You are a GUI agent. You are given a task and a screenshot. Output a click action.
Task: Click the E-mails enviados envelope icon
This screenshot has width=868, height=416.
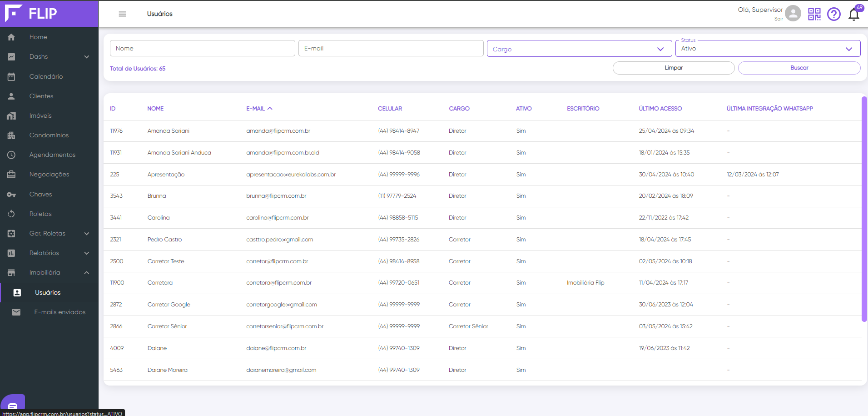click(x=16, y=312)
